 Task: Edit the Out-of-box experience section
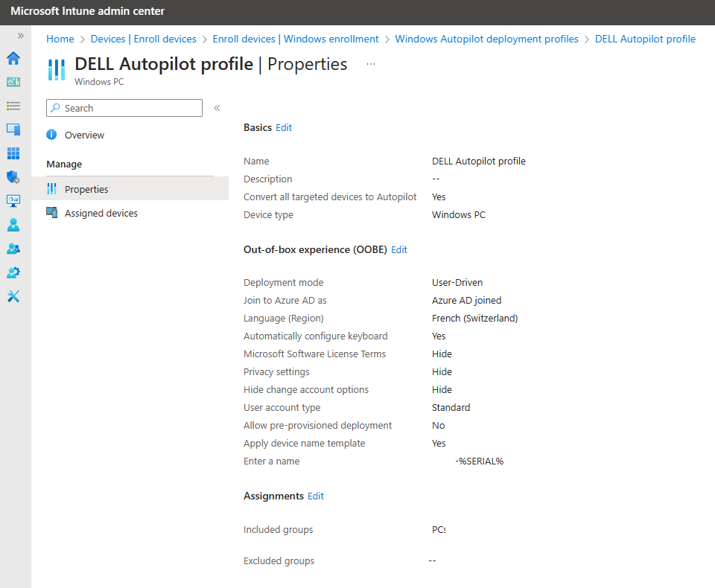tap(399, 250)
